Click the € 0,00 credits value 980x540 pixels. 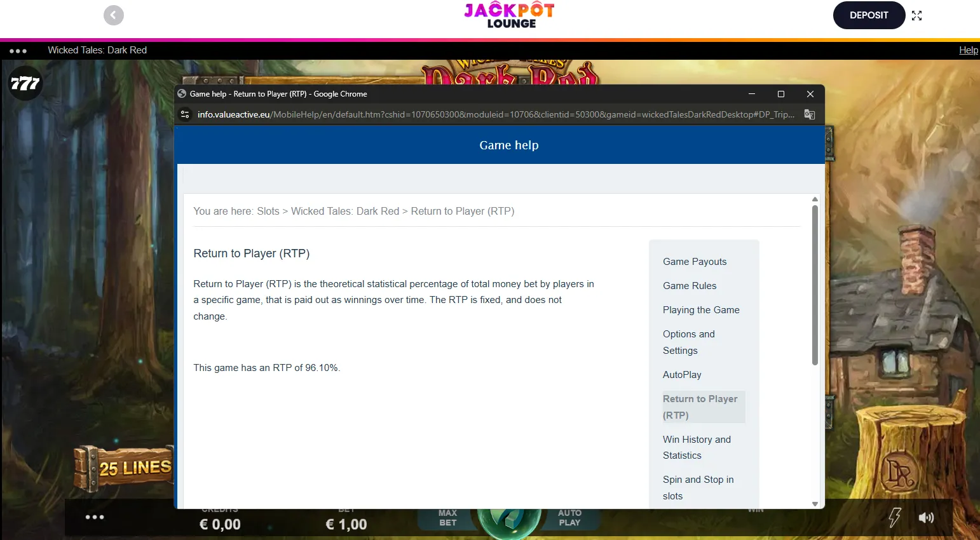click(x=220, y=525)
